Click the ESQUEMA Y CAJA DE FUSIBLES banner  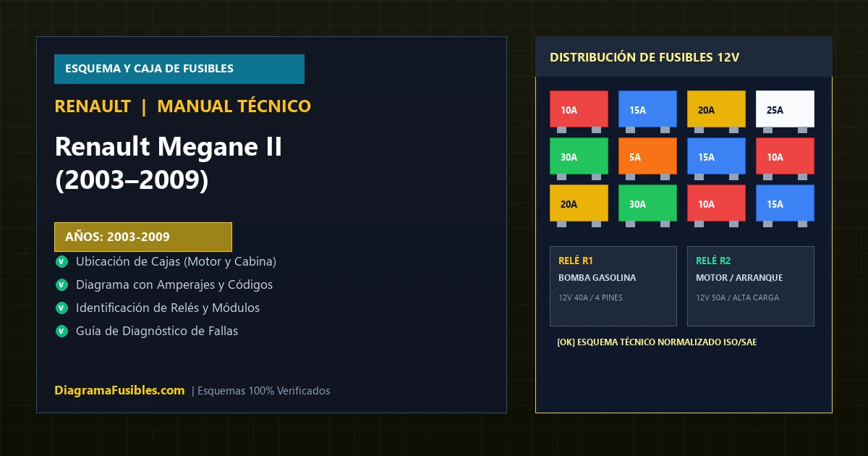179,69
